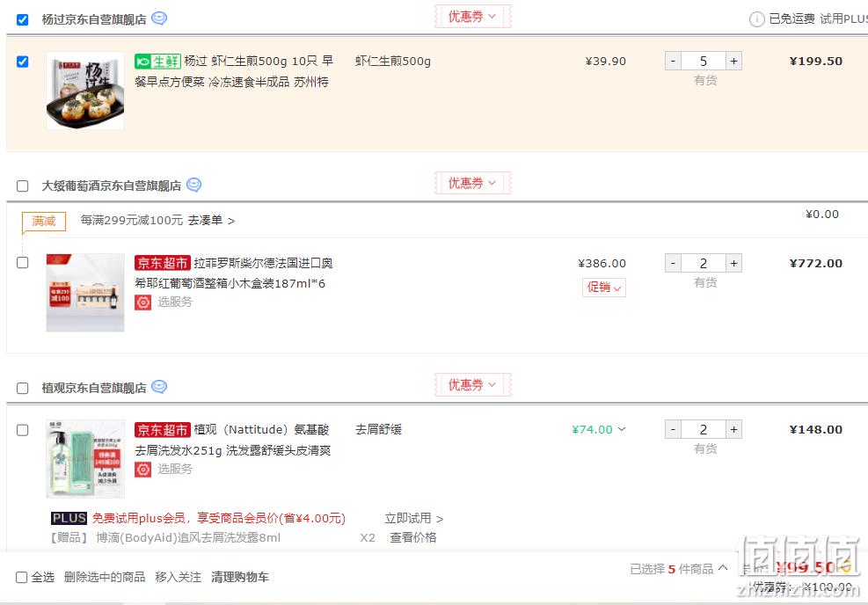Open the 杨过 虾仁生煎 product thumbnail
This screenshot has width=868, height=605.
click(85, 91)
